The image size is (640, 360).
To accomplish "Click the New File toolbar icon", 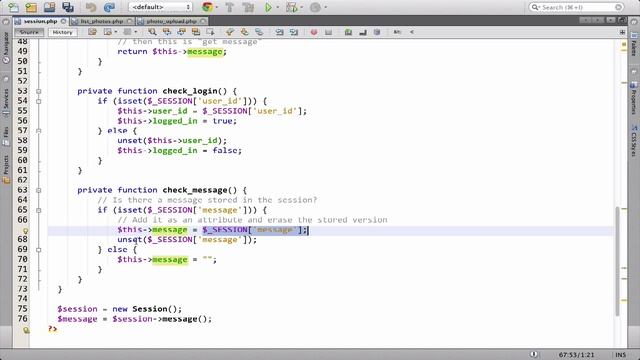I will 13,7.
